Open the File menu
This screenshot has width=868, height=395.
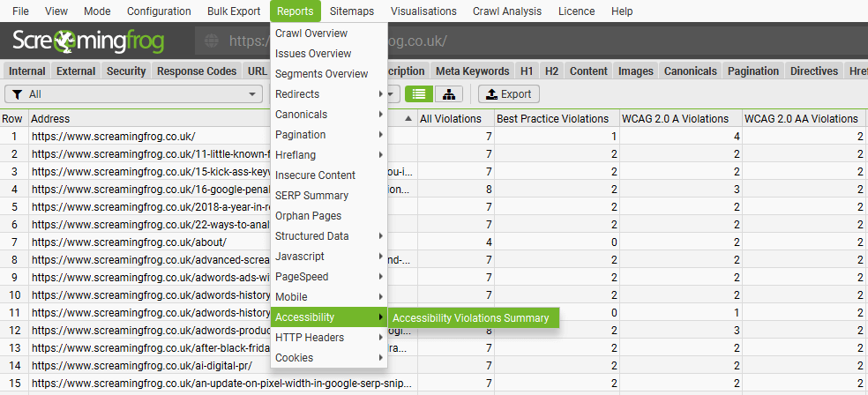tap(20, 11)
